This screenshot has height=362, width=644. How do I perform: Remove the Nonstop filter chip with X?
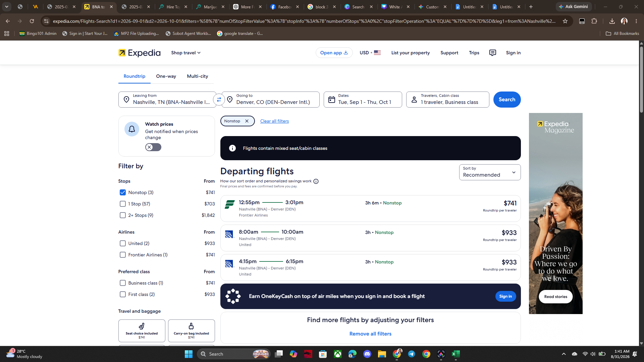tap(247, 121)
